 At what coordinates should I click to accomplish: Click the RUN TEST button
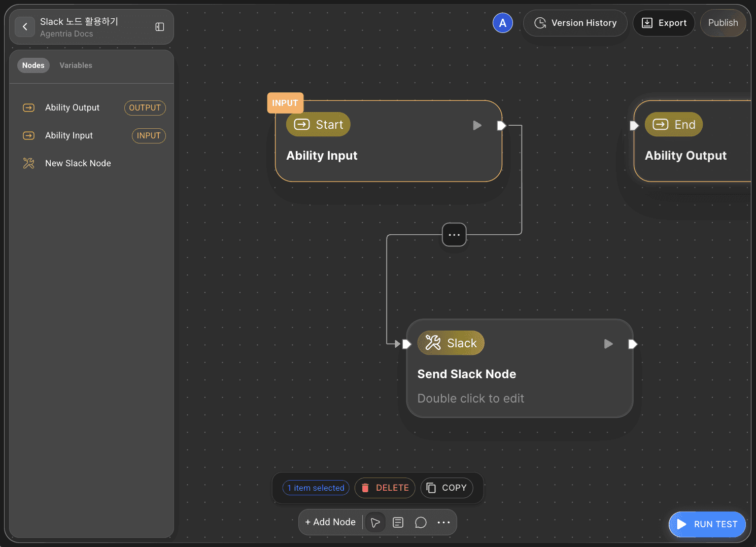[707, 524]
